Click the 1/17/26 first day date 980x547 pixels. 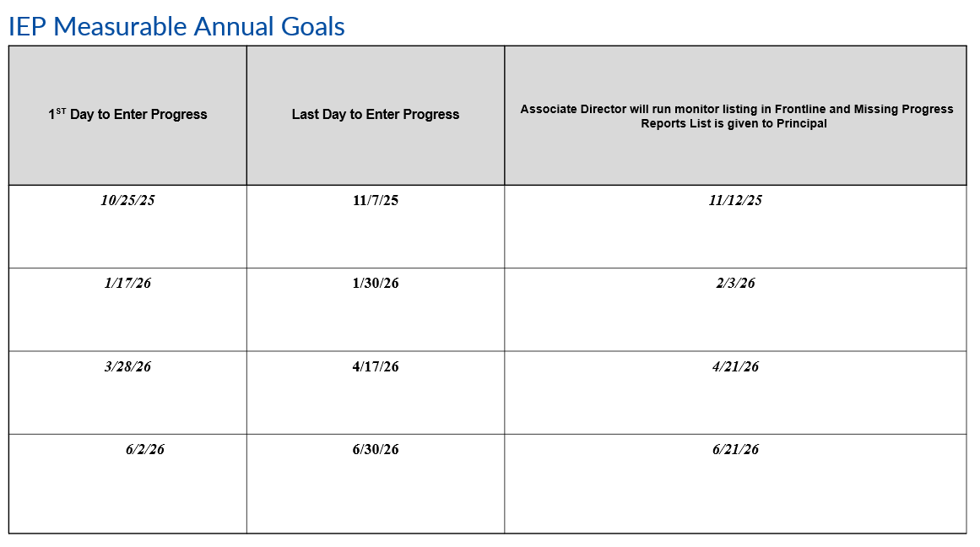click(x=127, y=284)
